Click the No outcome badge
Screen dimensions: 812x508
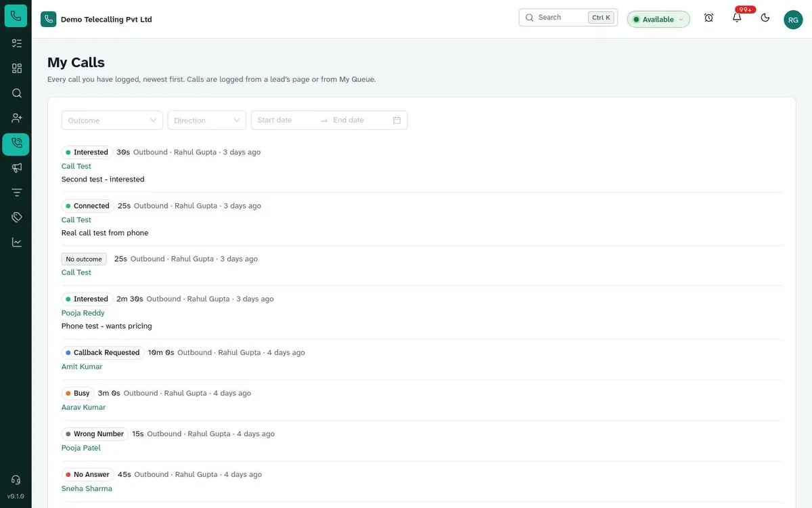[84, 259]
